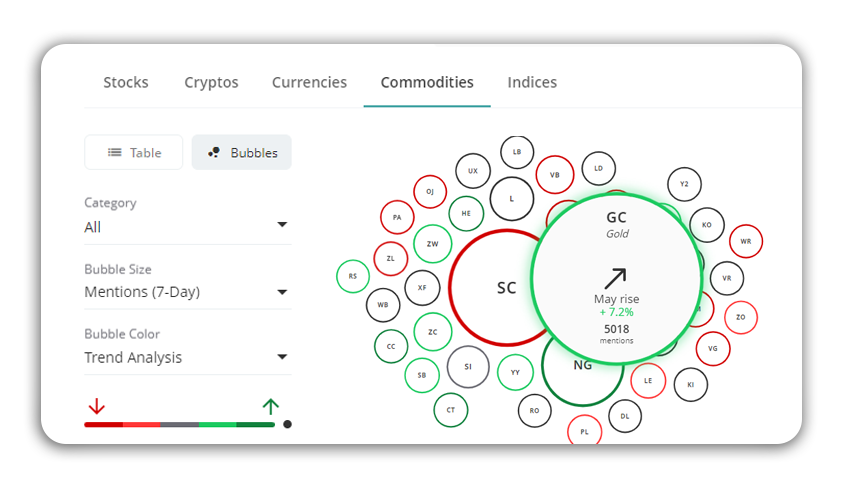The width and height of the screenshot is (850, 486).
Task: Open the Cryptos tab
Action: 211,82
